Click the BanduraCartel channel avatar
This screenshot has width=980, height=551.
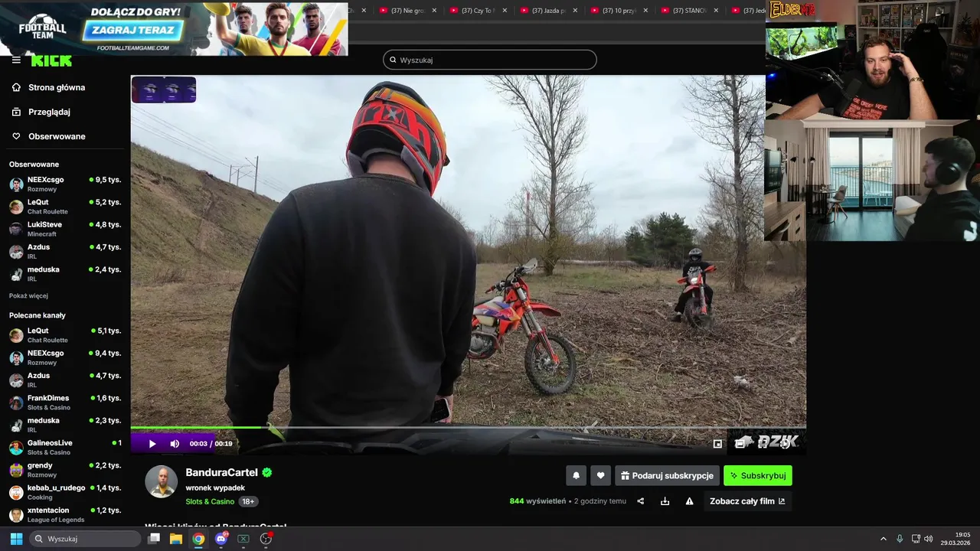point(162,482)
